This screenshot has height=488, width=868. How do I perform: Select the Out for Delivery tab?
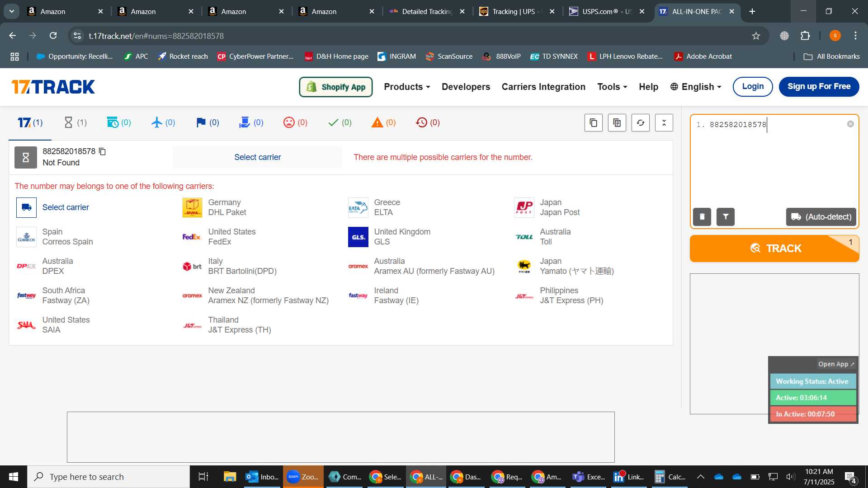(x=251, y=122)
